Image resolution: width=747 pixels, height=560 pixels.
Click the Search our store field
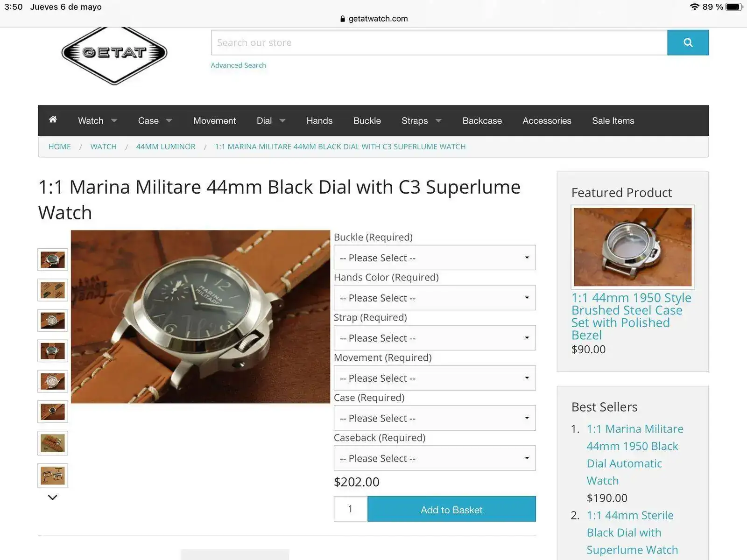click(x=439, y=42)
